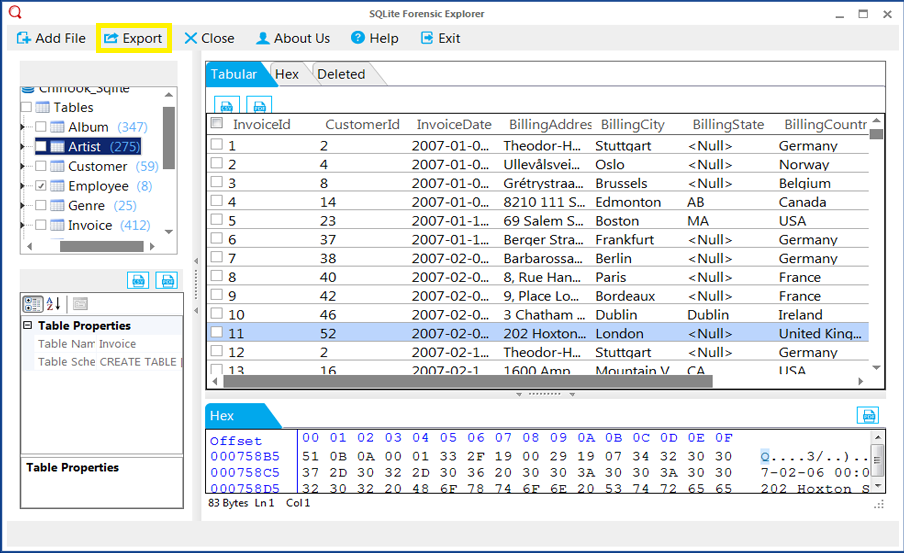Switch properties grid to Categorized view
This screenshot has height=553, width=904.
coord(33,304)
